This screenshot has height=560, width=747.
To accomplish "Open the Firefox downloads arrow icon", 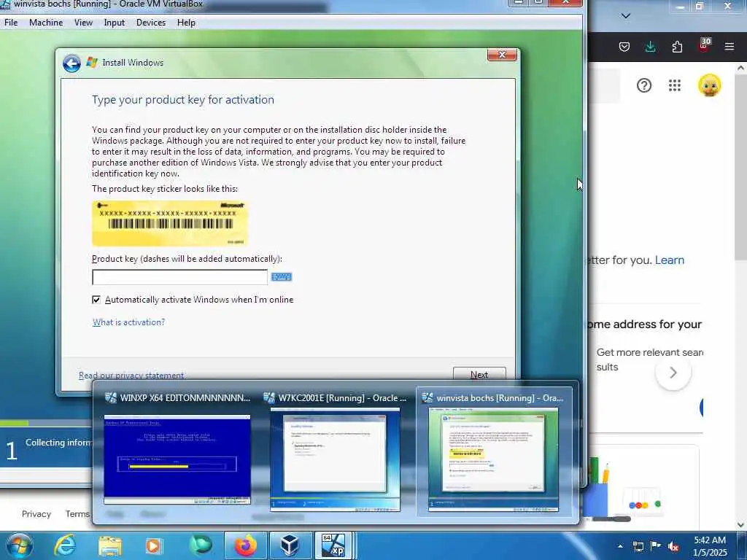I will coord(650,47).
